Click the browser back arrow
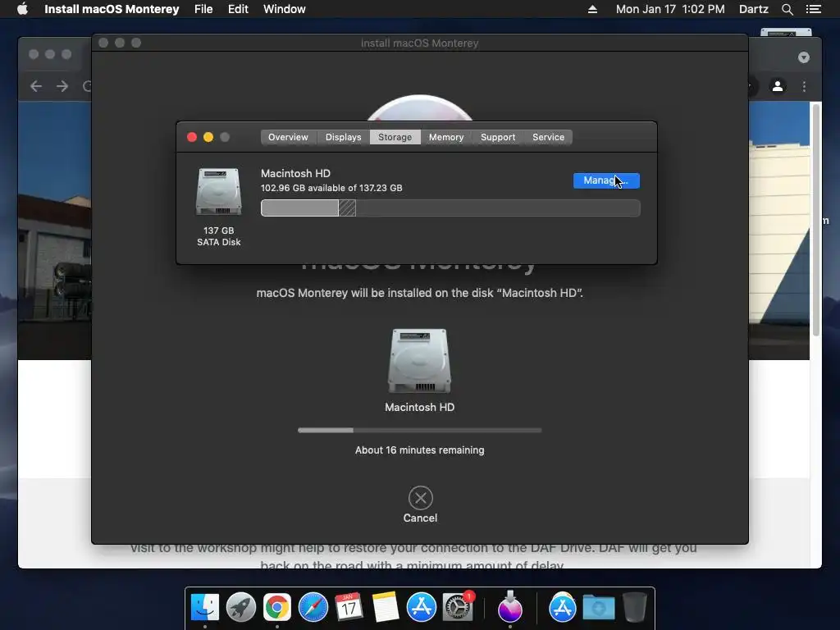The height and width of the screenshot is (630, 840). click(36, 86)
